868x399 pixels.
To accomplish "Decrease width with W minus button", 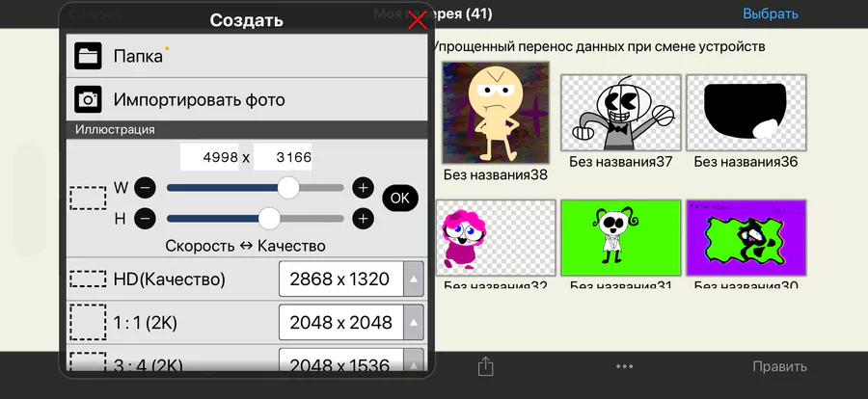I will 145,188.
